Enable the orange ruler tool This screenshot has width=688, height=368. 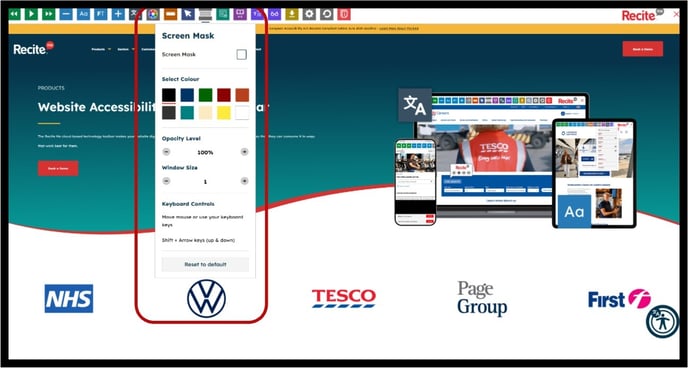(171, 14)
